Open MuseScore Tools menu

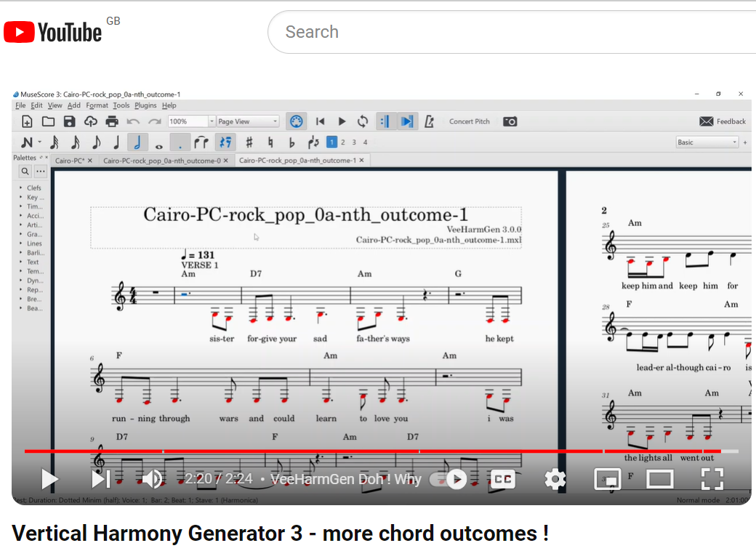click(121, 105)
